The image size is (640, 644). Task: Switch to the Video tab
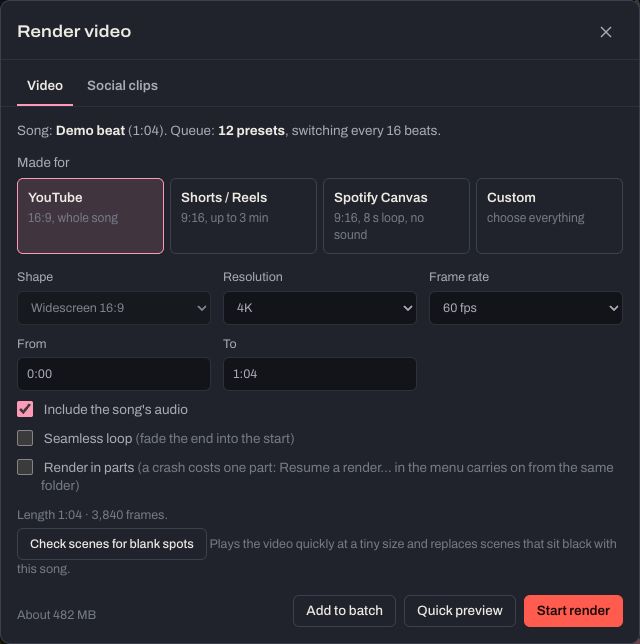(x=45, y=85)
